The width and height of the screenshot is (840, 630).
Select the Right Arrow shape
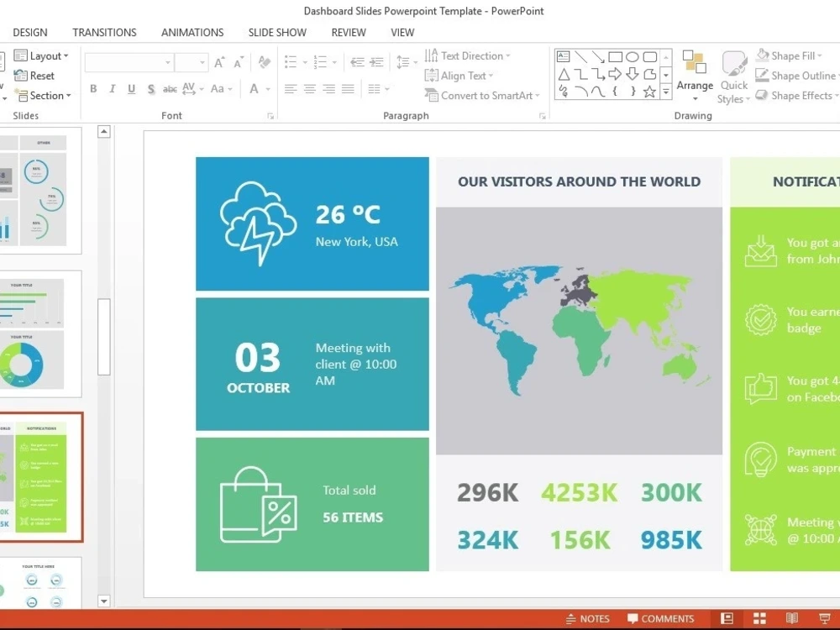(615, 74)
